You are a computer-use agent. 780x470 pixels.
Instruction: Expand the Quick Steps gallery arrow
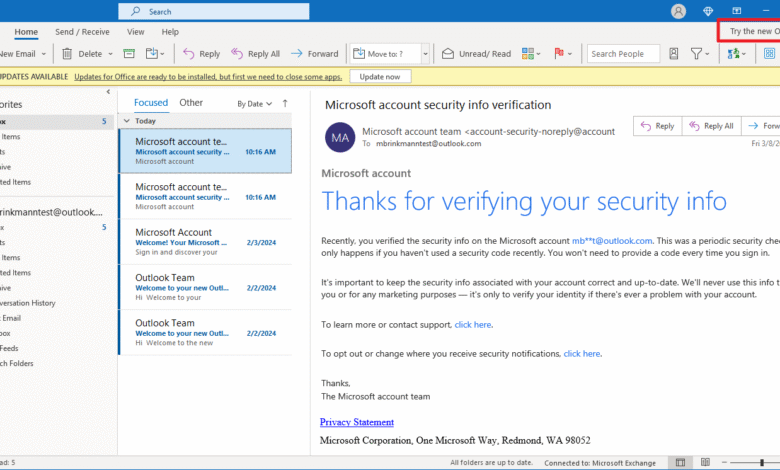pyautogui.click(x=425, y=54)
